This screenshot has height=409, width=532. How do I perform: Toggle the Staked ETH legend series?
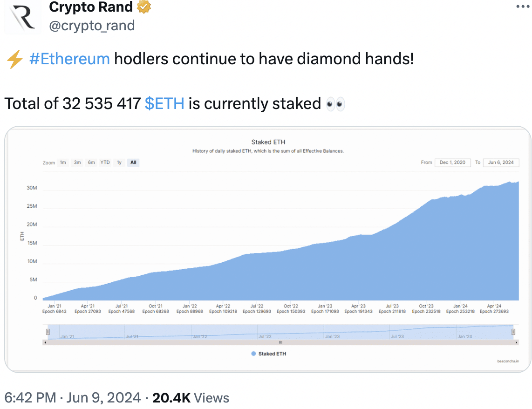pos(269,354)
